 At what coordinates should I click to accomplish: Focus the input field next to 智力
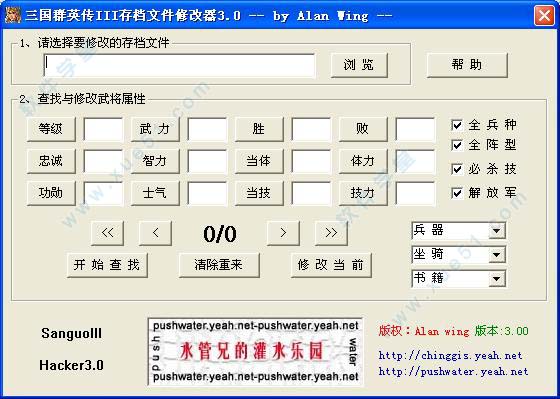pos(207,161)
